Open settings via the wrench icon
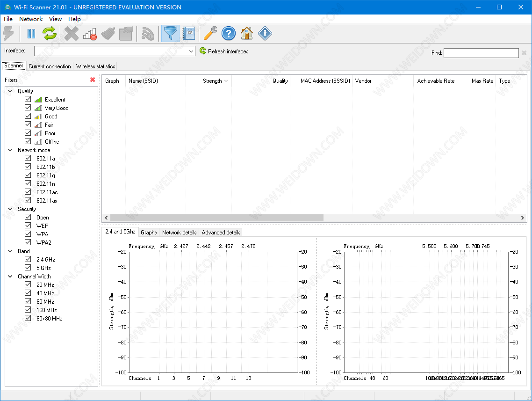532x401 pixels. coord(210,33)
